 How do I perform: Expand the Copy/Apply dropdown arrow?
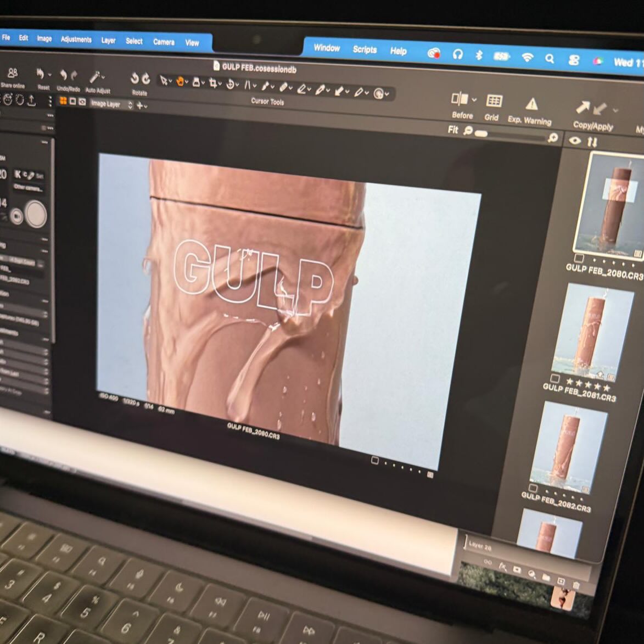click(x=615, y=110)
